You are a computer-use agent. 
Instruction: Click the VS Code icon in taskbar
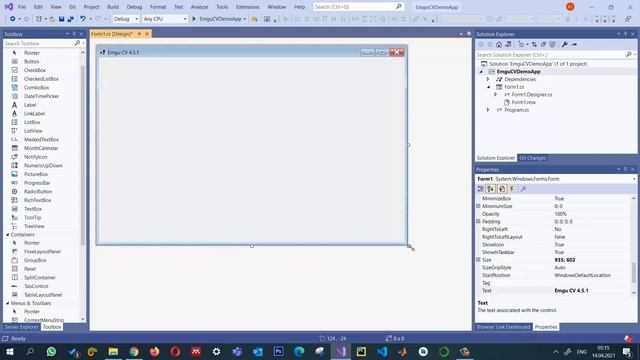pyautogui.click(x=382, y=351)
